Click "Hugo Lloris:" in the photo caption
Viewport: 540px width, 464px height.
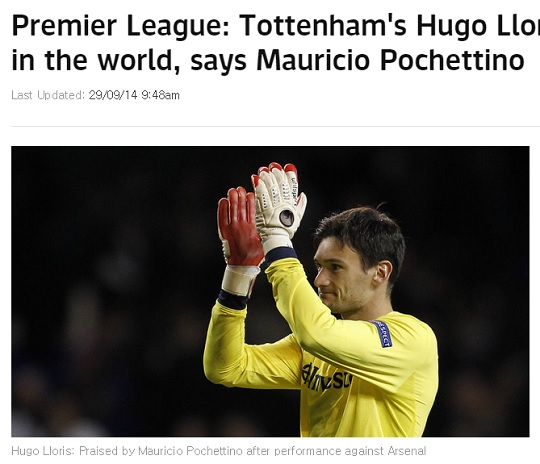[x=43, y=451]
